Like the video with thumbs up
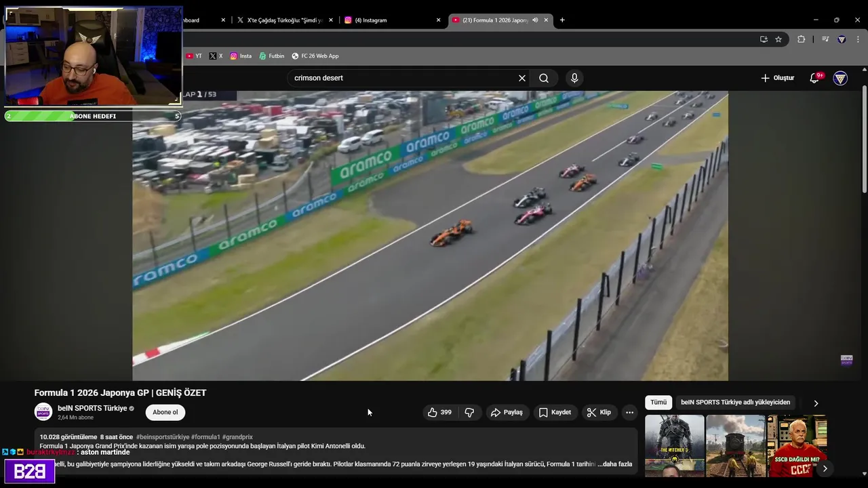This screenshot has height=488, width=868. (x=439, y=412)
